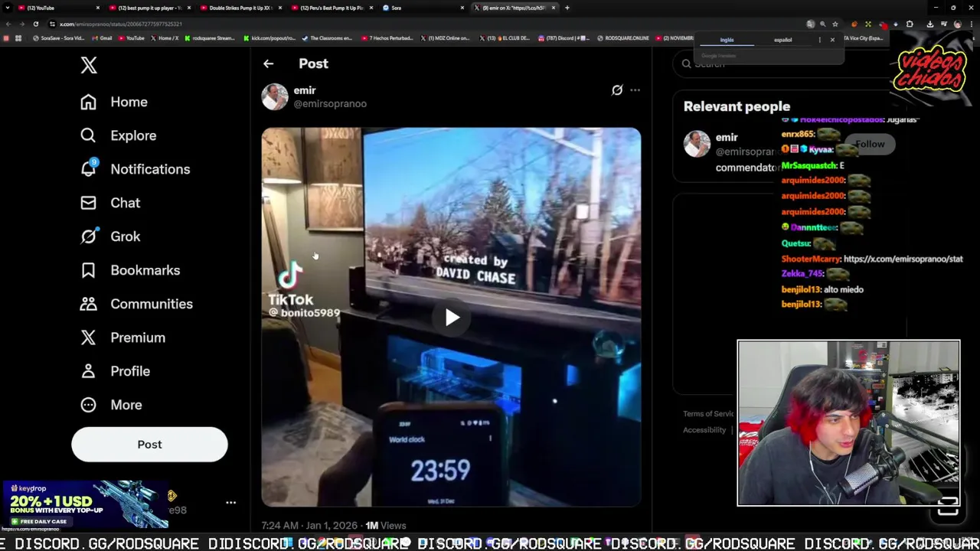Click the browser address bar URL

(x=121, y=24)
